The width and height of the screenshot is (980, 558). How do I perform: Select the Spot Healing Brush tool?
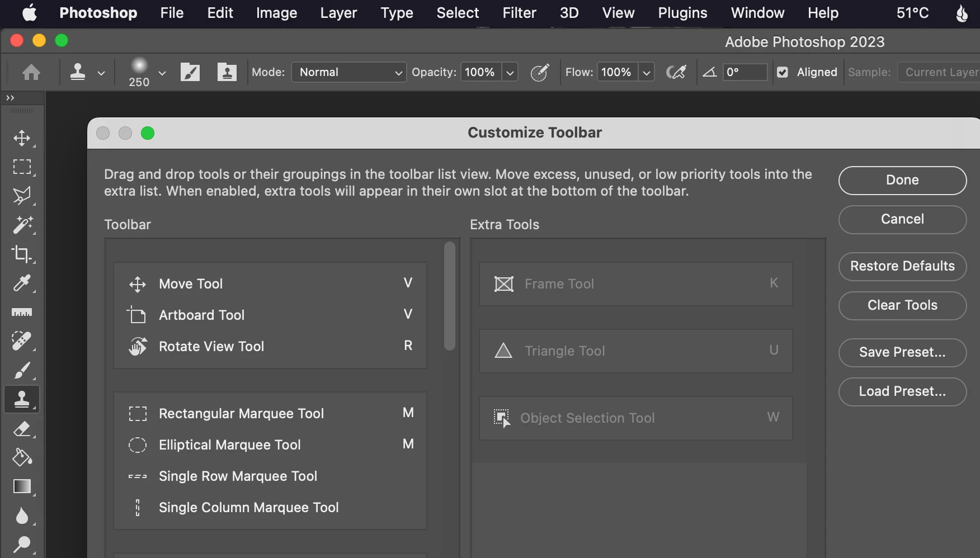22,341
